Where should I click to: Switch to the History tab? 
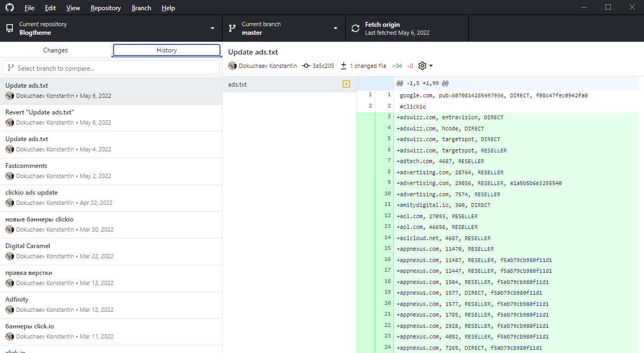(166, 50)
